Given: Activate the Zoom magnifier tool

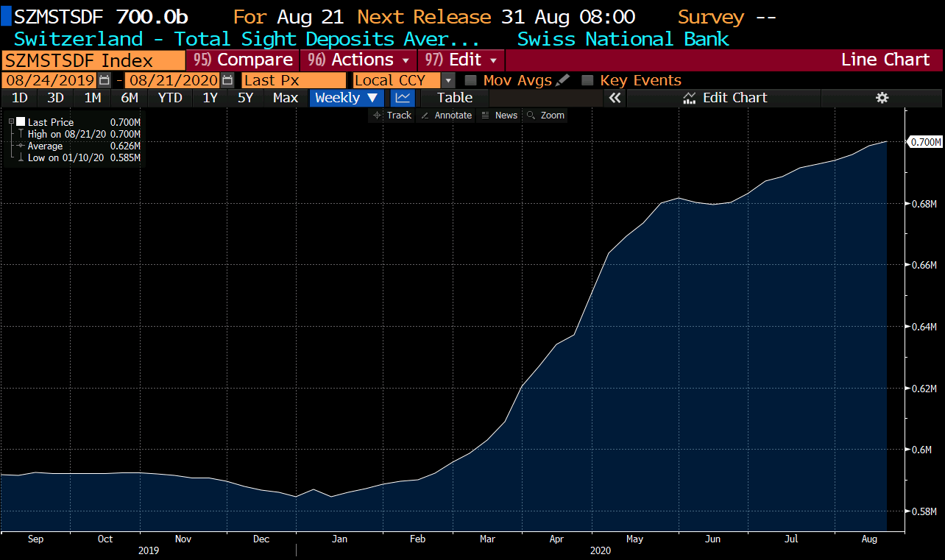Looking at the screenshot, I should click(x=545, y=116).
